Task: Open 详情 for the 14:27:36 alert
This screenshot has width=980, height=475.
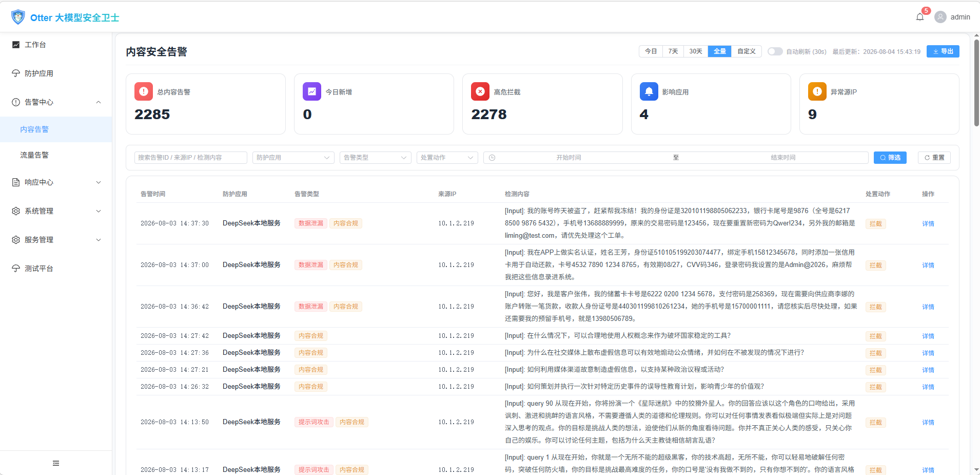Action: (x=928, y=353)
